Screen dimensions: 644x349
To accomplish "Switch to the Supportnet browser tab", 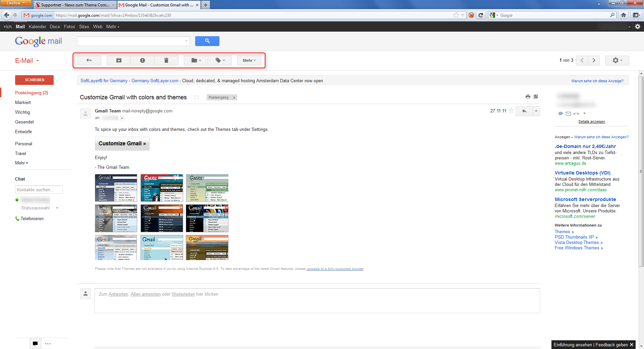I will (x=75, y=5).
